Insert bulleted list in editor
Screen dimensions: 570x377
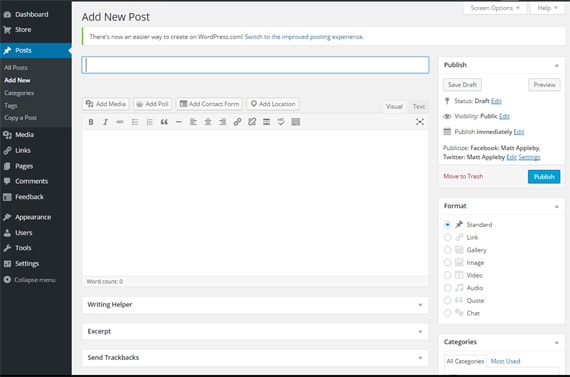(135, 122)
